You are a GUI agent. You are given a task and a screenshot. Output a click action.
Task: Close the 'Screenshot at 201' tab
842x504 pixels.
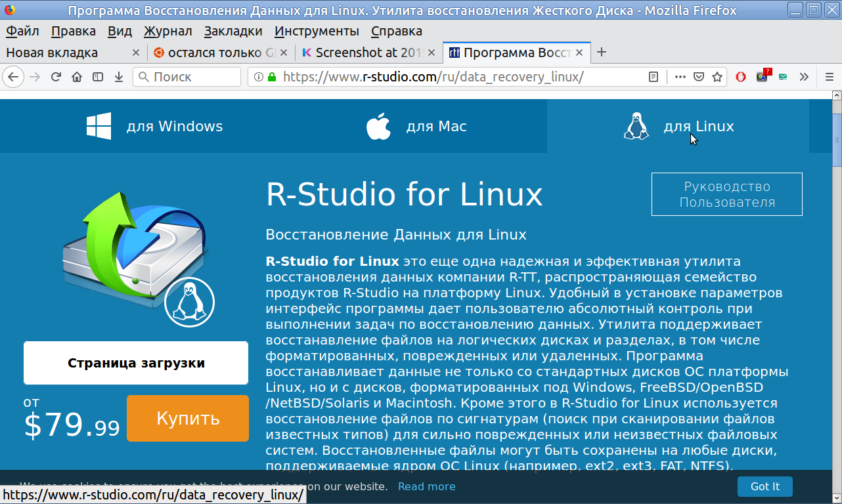(432, 52)
